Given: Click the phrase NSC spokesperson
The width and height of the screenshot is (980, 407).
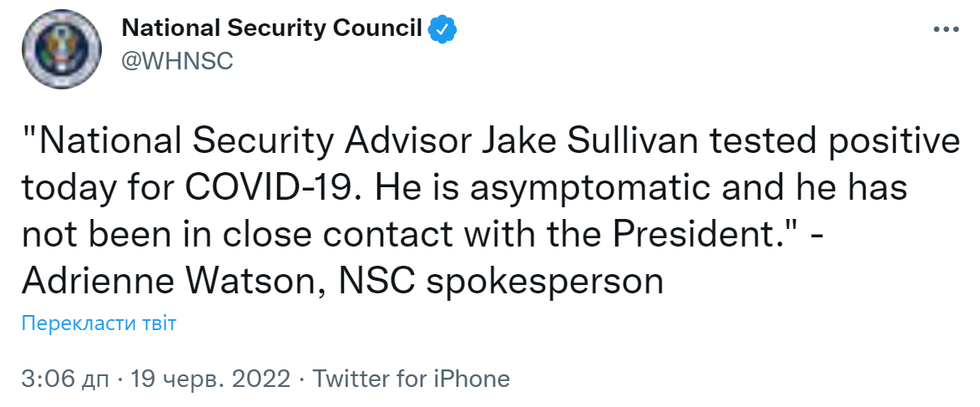Looking at the screenshot, I should click(499, 282).
